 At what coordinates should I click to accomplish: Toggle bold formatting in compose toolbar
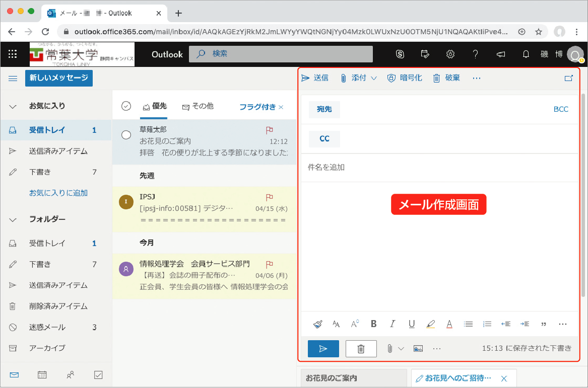point(374,324)
